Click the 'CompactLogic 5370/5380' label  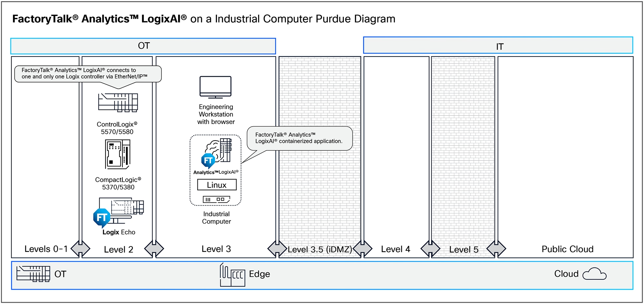[118, 183]
